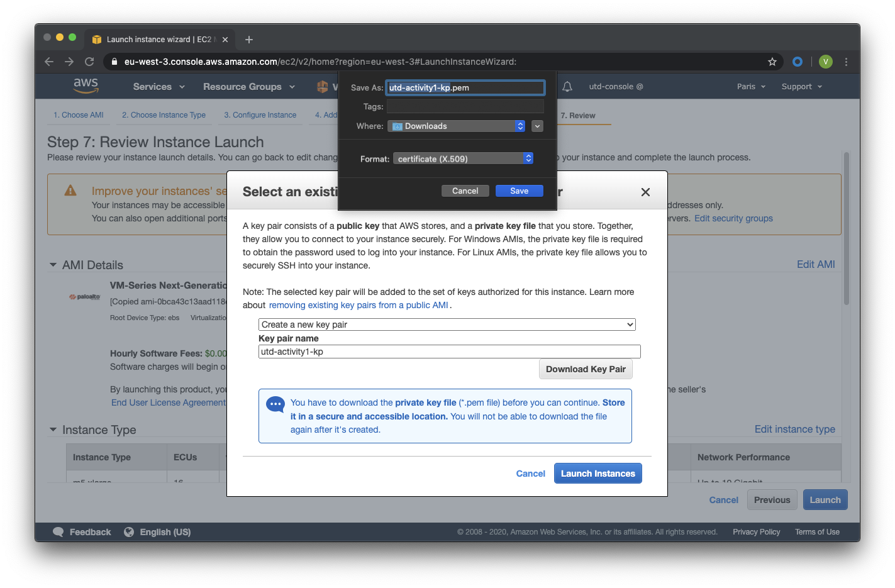Viewport: 895px width, 588px height.
Task: Click Cancel in the file save dialog
Action: tap(465, 191)
